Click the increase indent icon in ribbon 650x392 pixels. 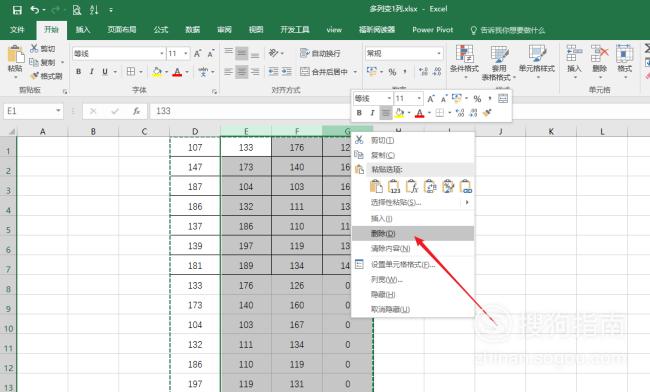tap(287, 72)
